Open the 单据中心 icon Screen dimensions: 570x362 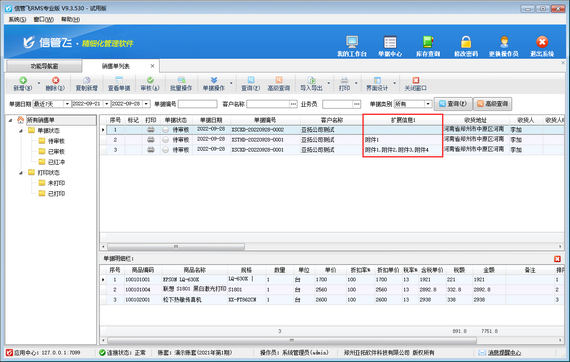[x=390, y=46]
